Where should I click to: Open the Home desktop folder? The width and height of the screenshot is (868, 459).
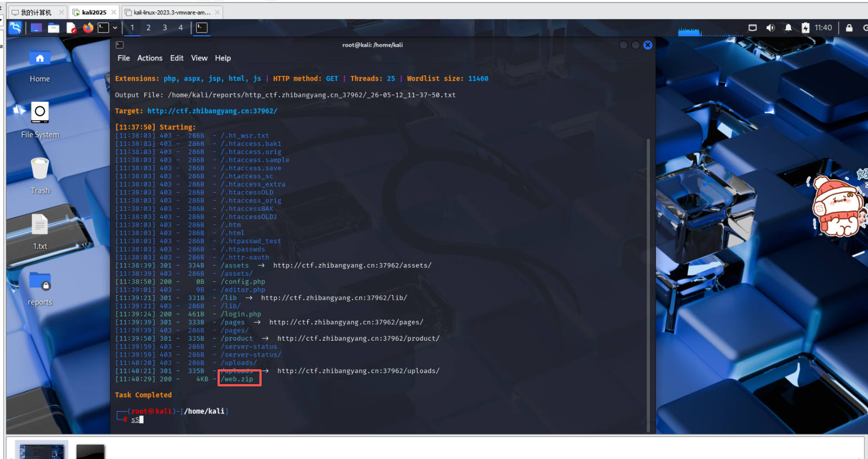point(40,65)
